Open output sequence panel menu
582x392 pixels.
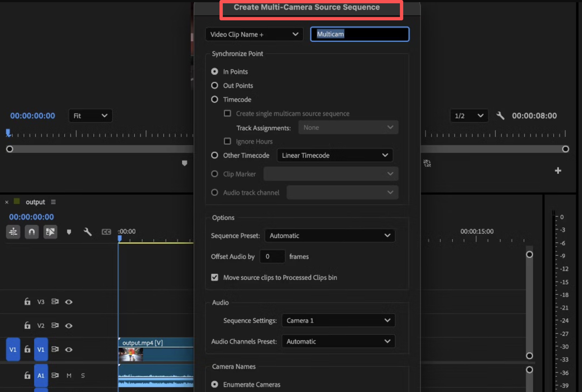pyautogui.click(x=53, y=202)
